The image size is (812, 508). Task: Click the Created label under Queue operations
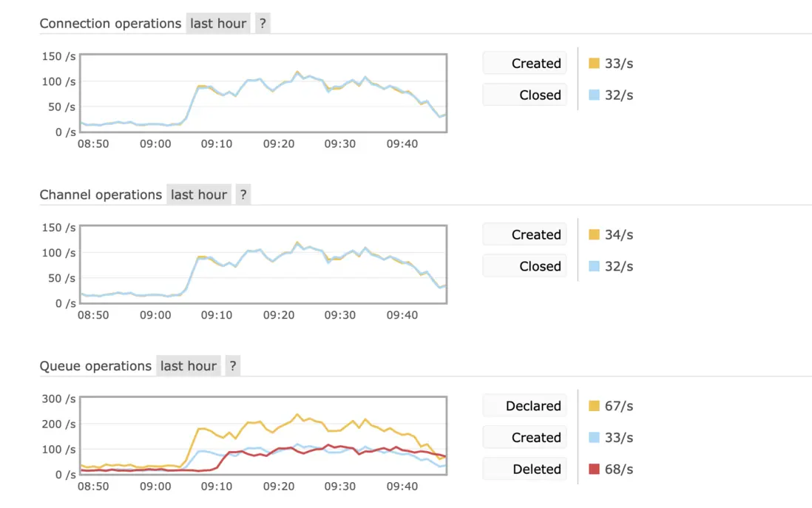(525, 438)
